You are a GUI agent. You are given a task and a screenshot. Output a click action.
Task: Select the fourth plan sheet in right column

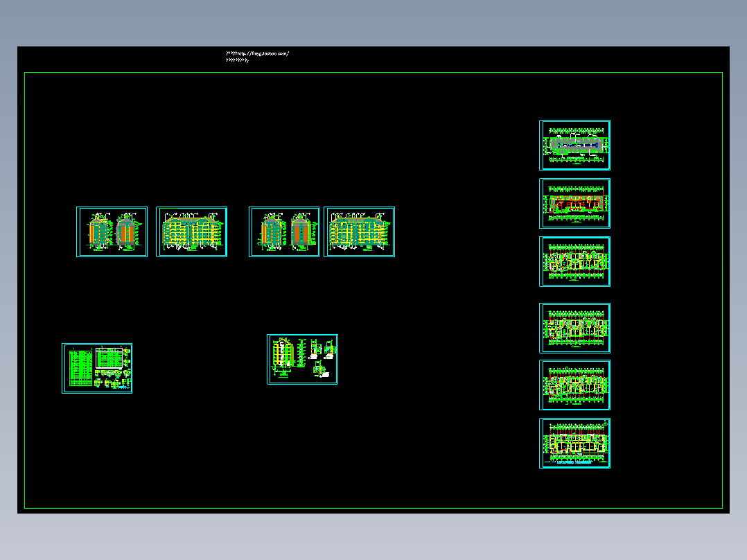click(x=574, y=329)
